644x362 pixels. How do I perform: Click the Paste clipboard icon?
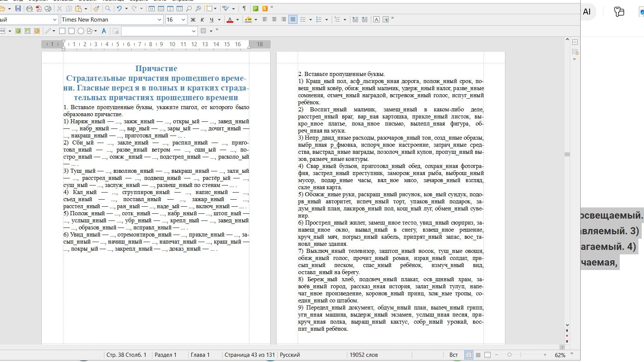(x=78, y=8)
